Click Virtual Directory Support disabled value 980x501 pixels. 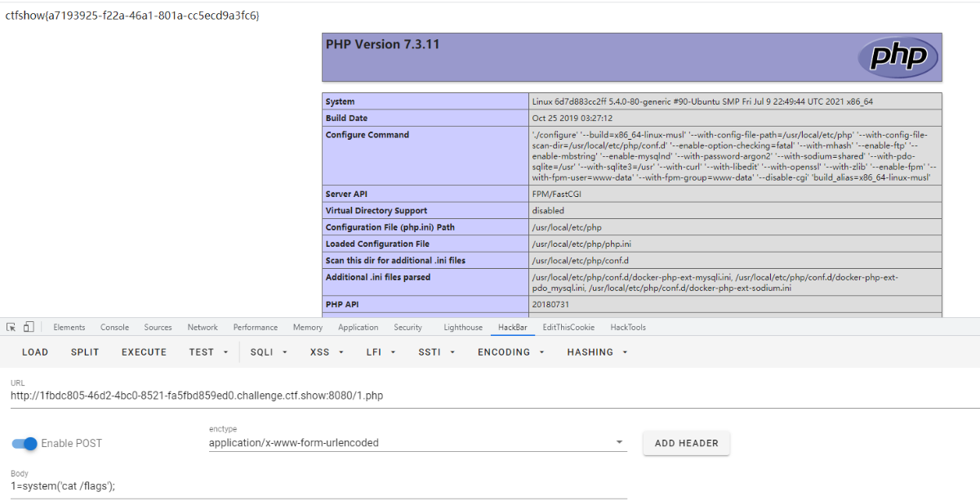tap(548, 211)
